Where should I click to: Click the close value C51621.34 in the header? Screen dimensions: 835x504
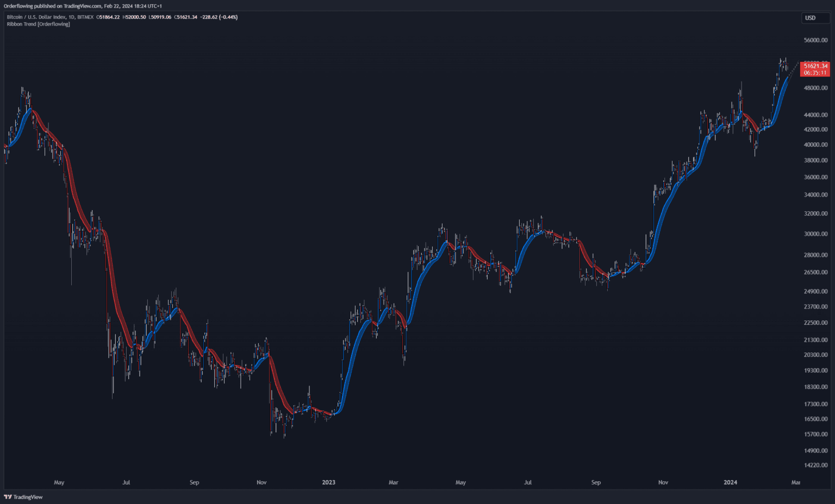point(186,17)
